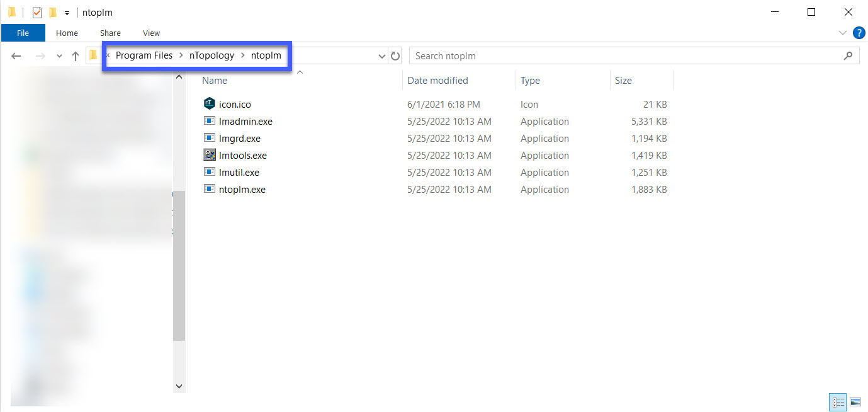Select the lmadmin.exe application icon

pyautogui.click(x=210, y=121)
